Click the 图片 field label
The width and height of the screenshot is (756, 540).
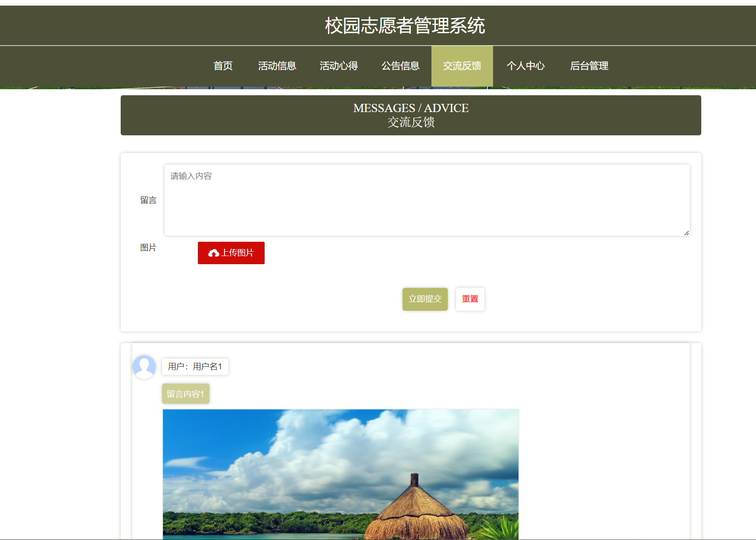pos(148,247)
